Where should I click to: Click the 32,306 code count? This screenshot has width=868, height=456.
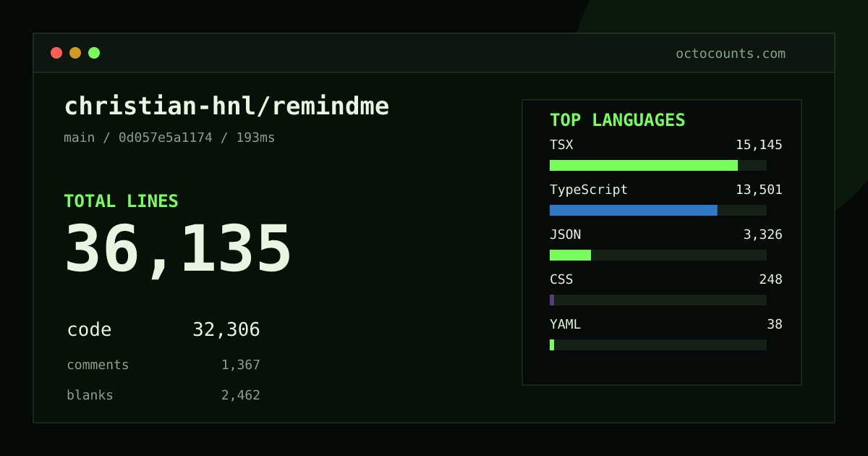226,330
